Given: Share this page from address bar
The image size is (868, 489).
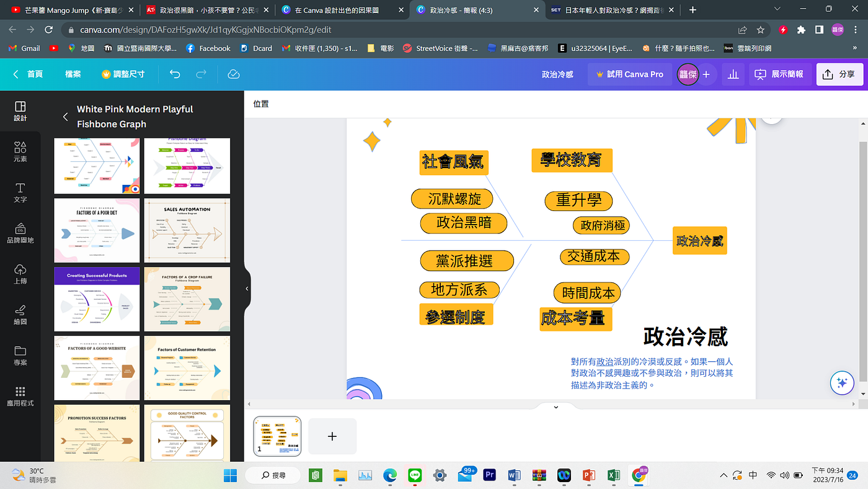Looking at the screenshot, I should pos(742,29).
